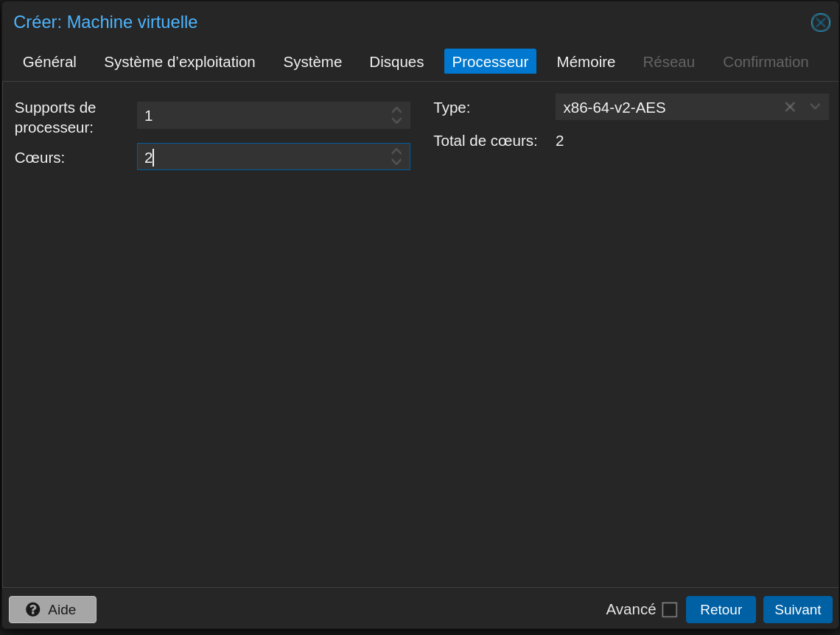Close the Créer Machine virtuelle dialog

820,23
